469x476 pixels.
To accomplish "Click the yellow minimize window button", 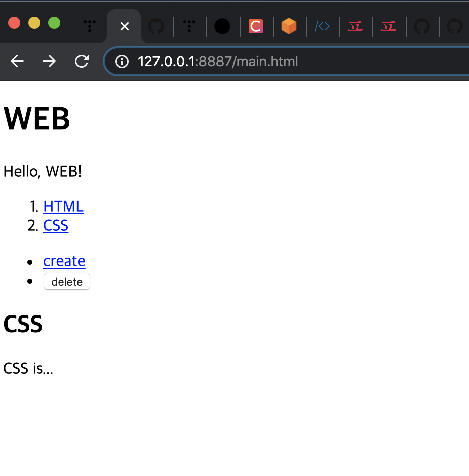I will (x=34, y=23).
